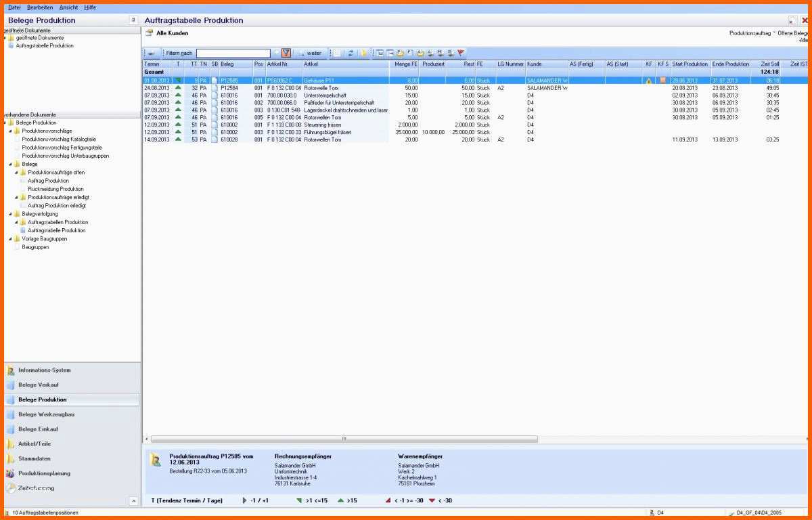Click the refresh arrows toolbar icon

(x=351, y=53)
